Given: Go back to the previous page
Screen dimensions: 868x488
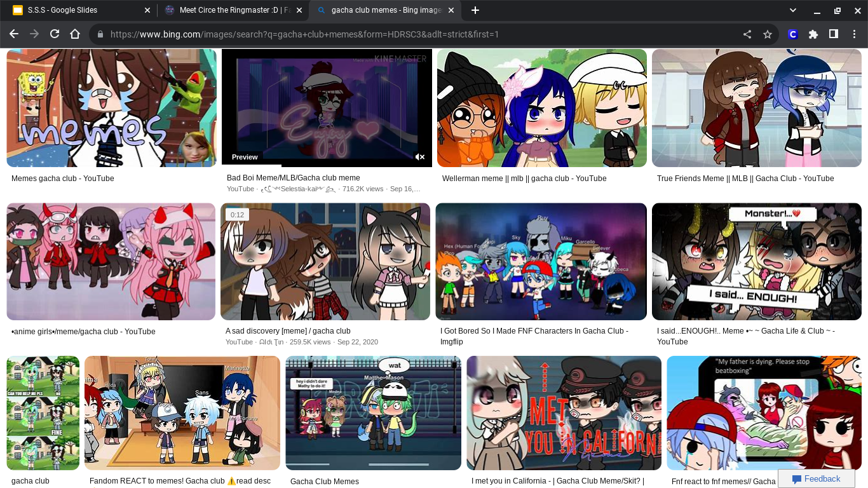Looking at the screenshot, I should (14, 34).
